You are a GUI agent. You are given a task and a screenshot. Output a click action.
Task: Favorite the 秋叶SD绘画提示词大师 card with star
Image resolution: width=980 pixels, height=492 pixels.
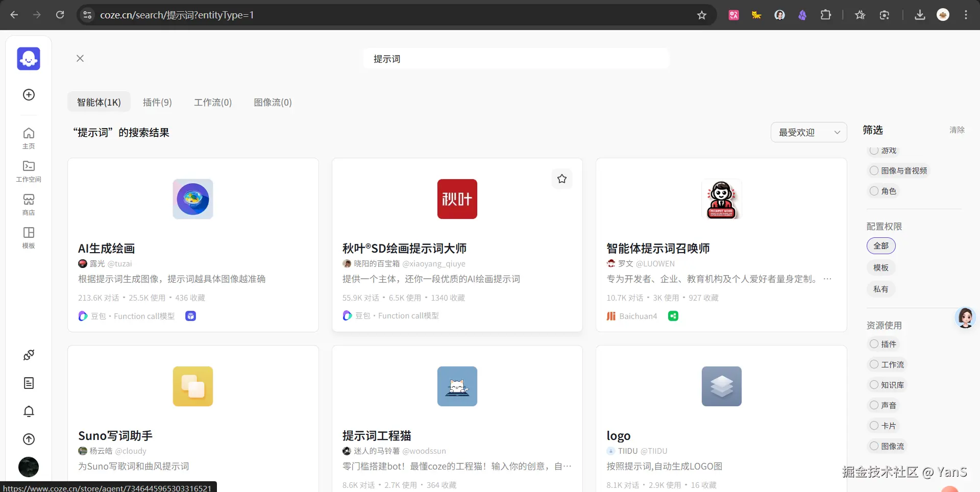tap(562, 179)
